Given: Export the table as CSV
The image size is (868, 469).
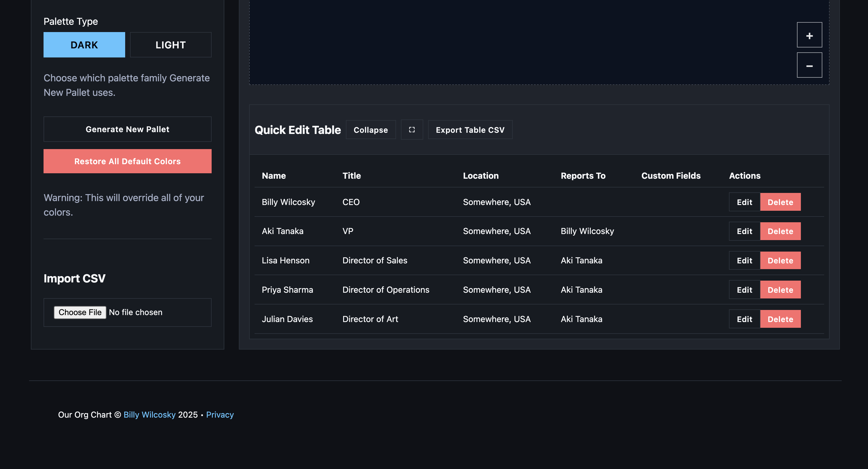Looking at the screenshot, I should 470,130.
